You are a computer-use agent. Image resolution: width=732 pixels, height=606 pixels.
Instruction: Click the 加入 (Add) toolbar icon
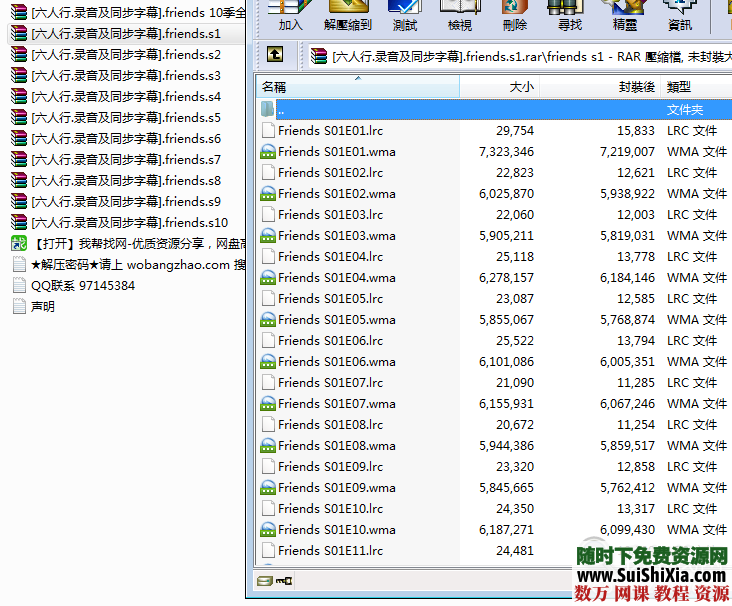[290, 15]
